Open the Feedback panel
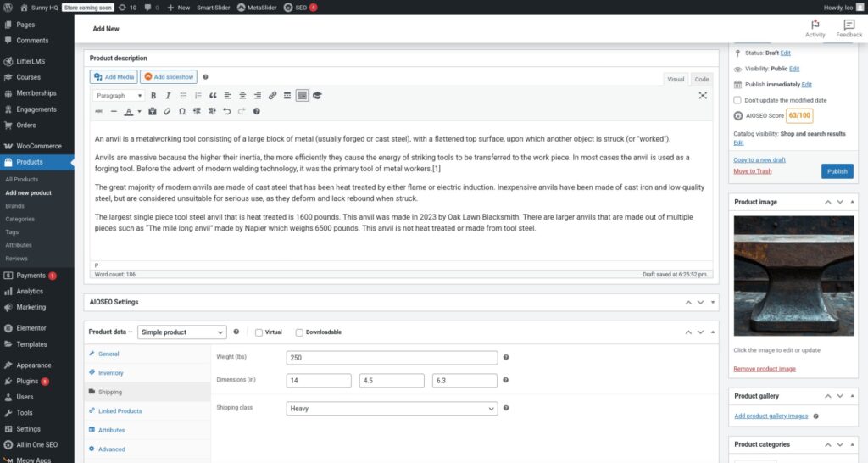The height and width of the screenshot is (463, 868). [849, 29]
